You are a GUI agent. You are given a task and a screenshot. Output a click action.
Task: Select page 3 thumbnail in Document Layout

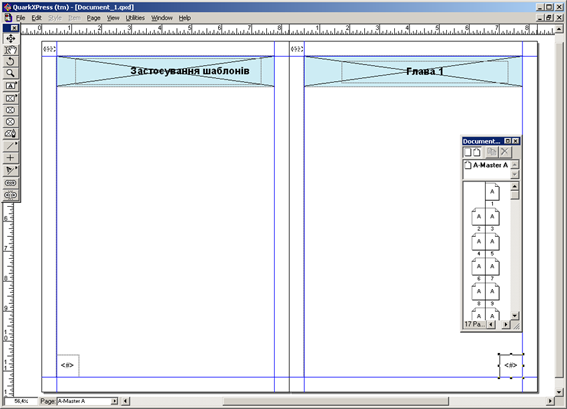493,217
